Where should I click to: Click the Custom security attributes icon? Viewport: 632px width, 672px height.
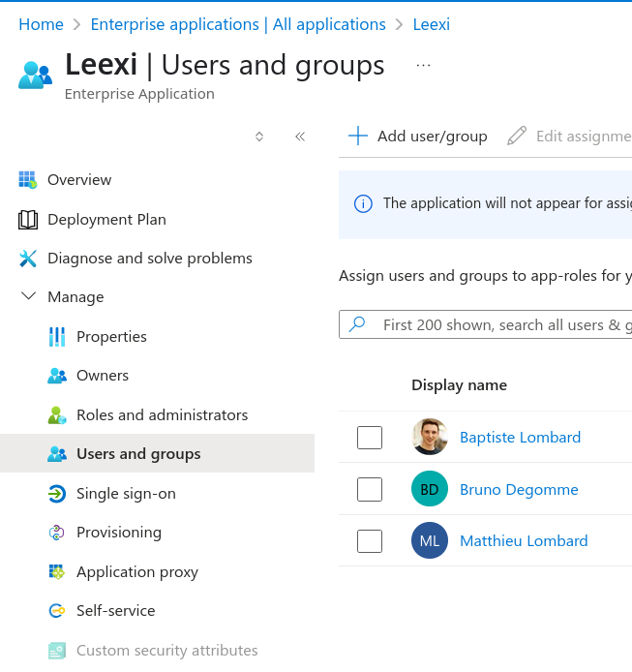coord(57,651)
